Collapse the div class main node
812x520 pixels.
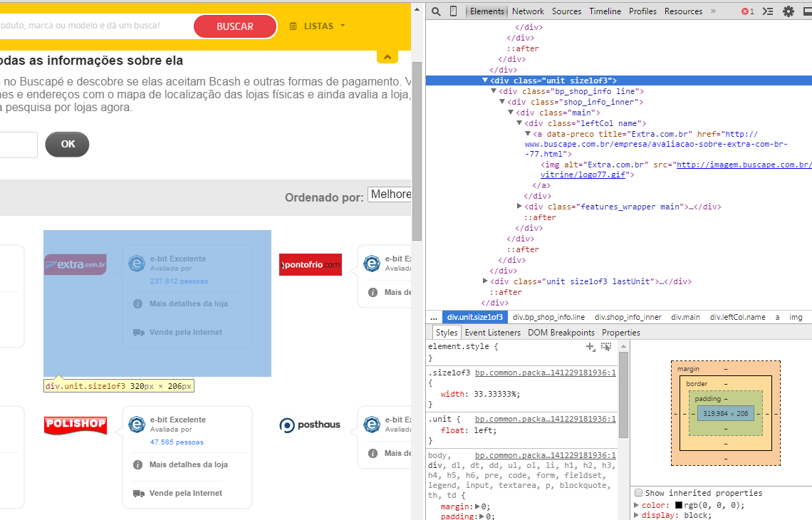tap(511, 113)
